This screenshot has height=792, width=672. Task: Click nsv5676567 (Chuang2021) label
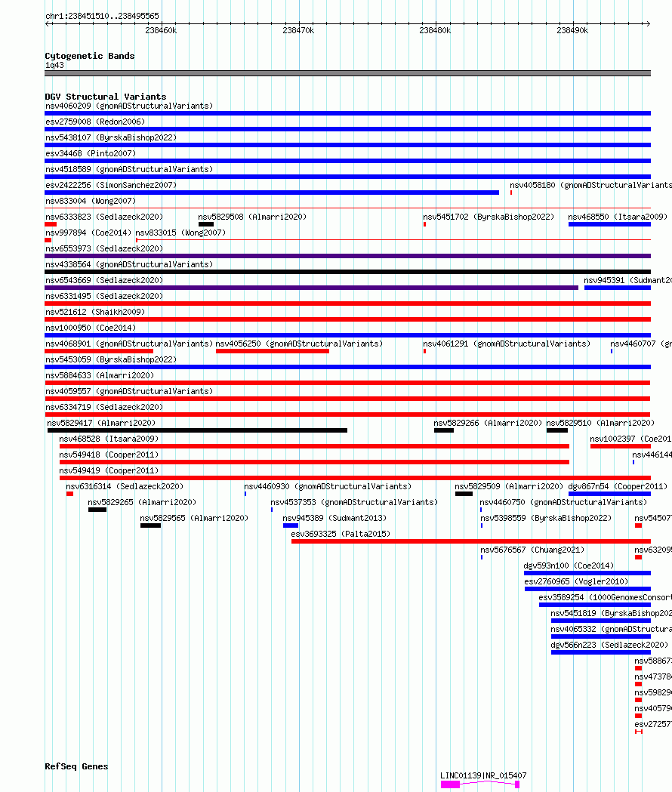coord(532,550)
